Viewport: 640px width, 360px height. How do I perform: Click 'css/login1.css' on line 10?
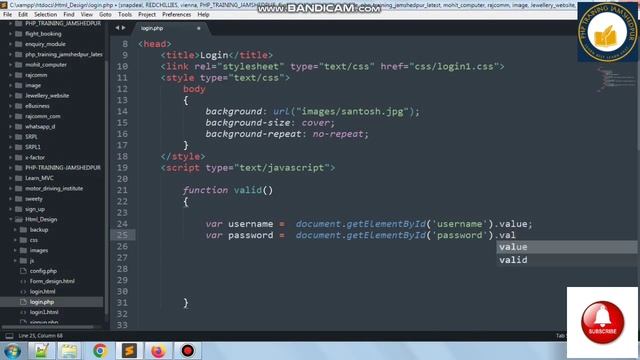click(454, 66)
